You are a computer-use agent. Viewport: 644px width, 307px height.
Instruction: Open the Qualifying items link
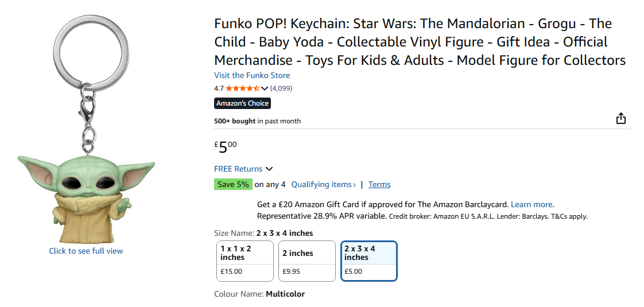pos(323,184)
